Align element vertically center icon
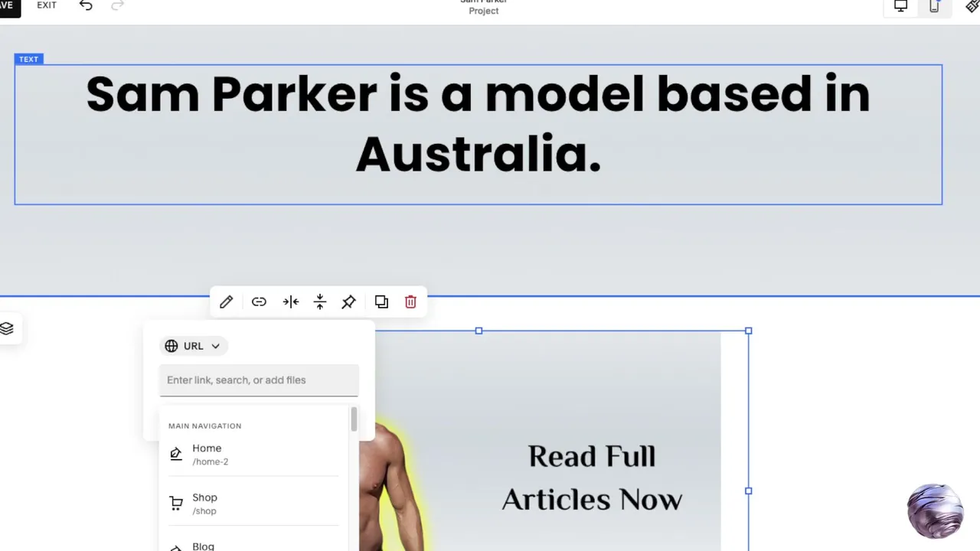This screenshot has width=980, height=551. 320,302
